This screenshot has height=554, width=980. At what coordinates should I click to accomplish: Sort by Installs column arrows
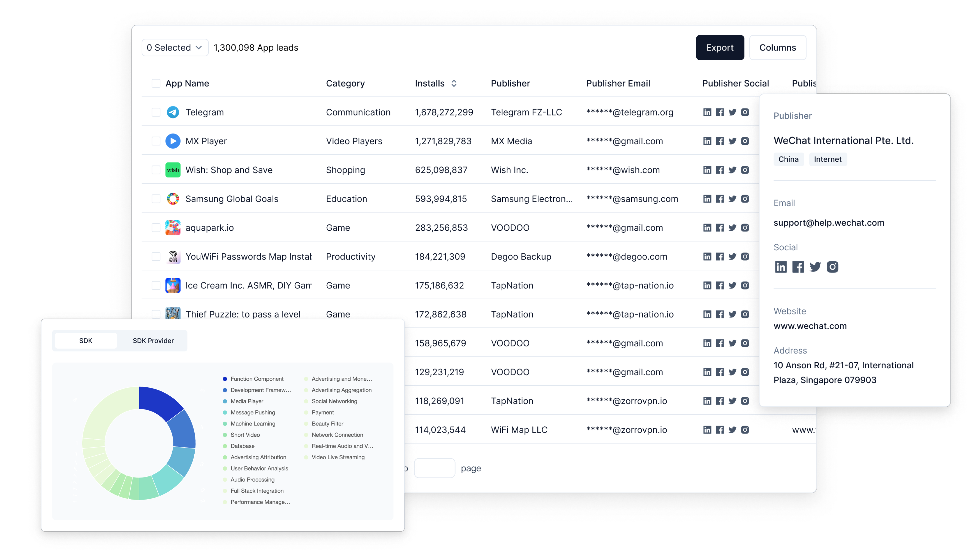[x=454, y=83]
